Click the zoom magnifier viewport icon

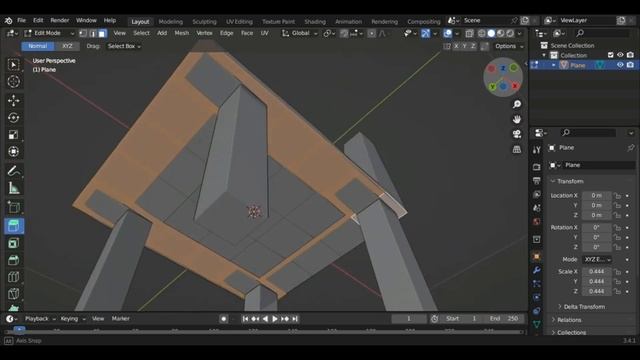click(x=517, y=104)
